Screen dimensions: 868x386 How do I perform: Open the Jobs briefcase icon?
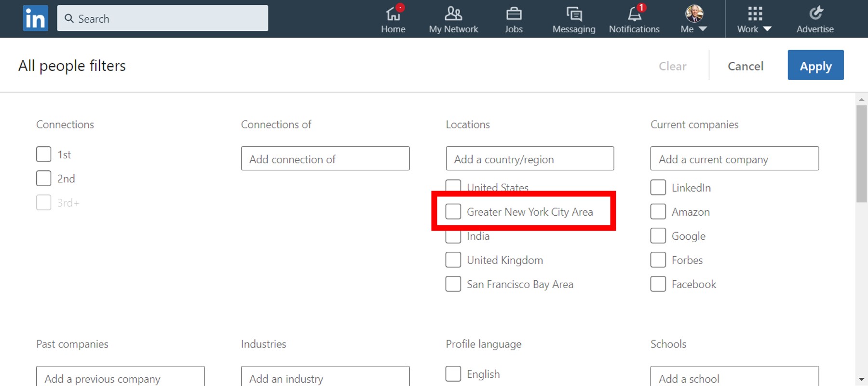click(x=514, y=14)
